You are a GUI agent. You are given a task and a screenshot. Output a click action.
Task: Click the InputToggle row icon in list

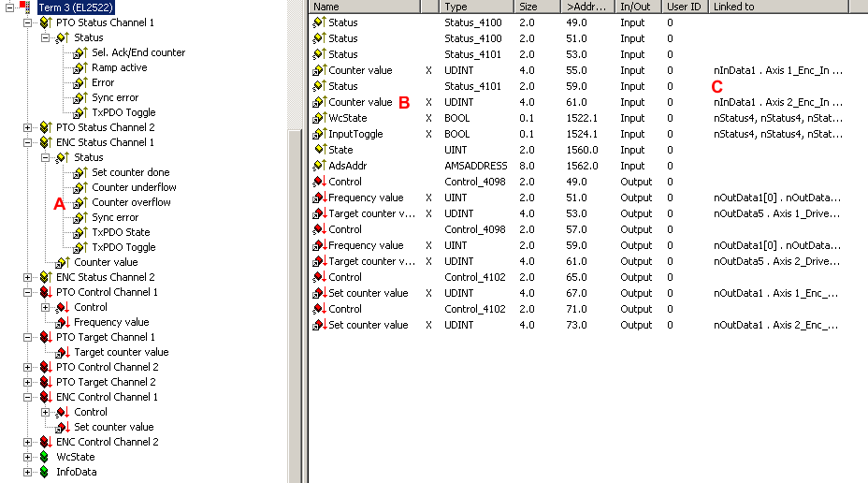pos(319,134)
